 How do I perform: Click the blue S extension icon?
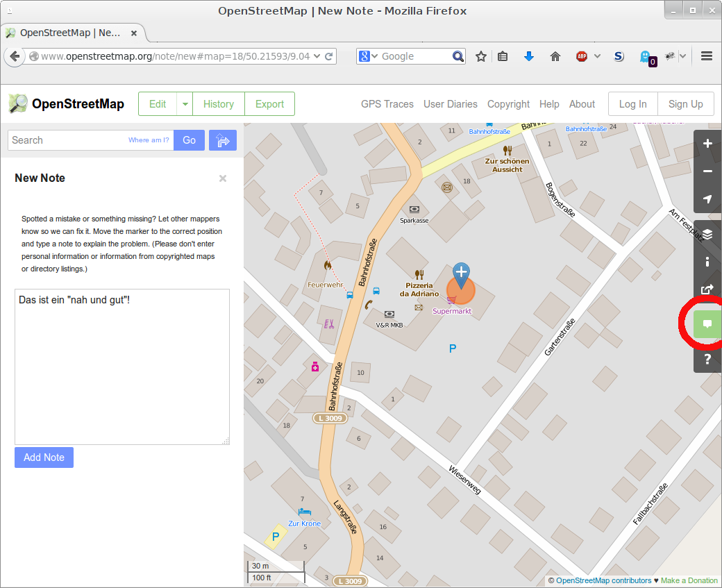click(x=619, y=56)
